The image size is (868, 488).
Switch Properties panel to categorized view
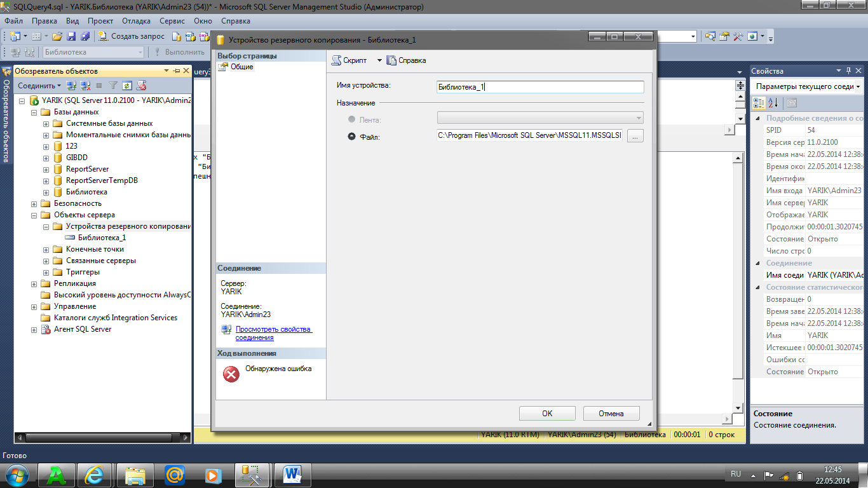coord(759,103)
